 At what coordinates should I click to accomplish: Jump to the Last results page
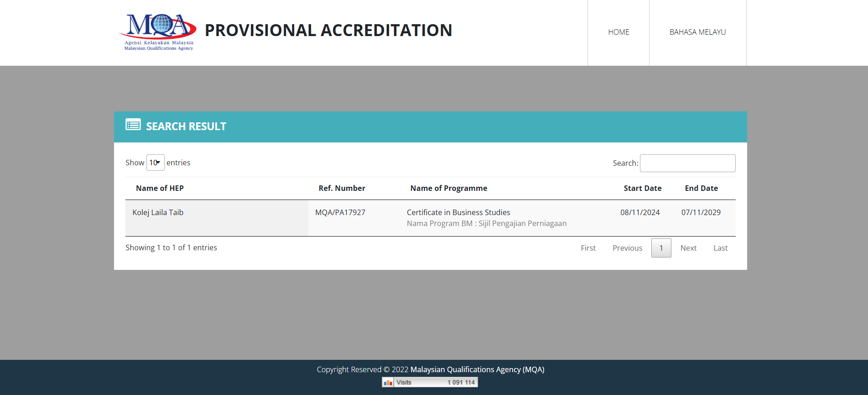point(720,248)
